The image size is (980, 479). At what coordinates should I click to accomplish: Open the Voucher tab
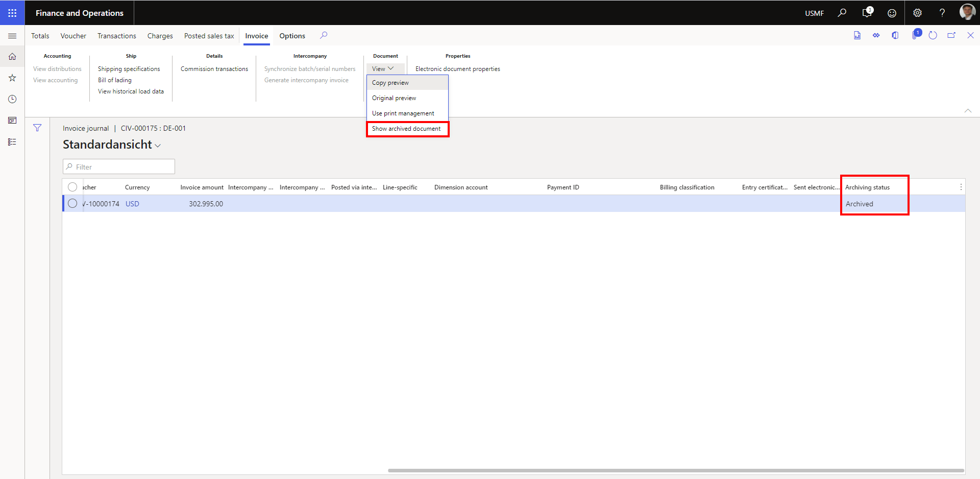coord(73,36)
